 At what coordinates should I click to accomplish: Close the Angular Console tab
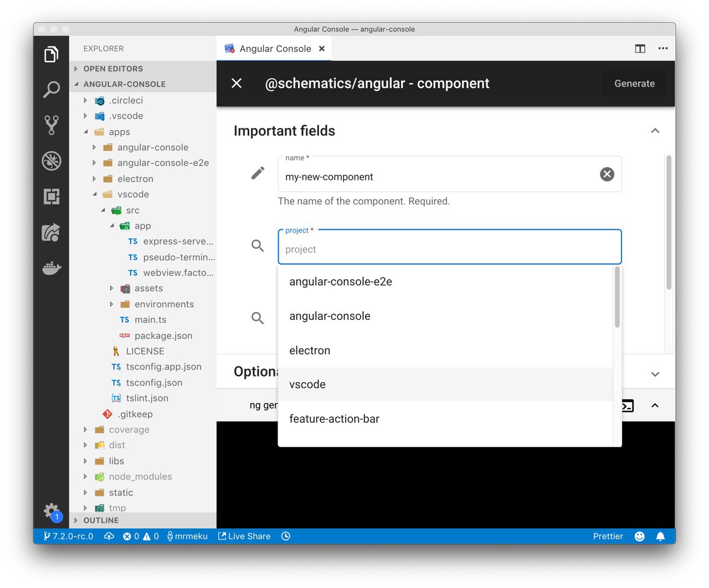[322, 49]
